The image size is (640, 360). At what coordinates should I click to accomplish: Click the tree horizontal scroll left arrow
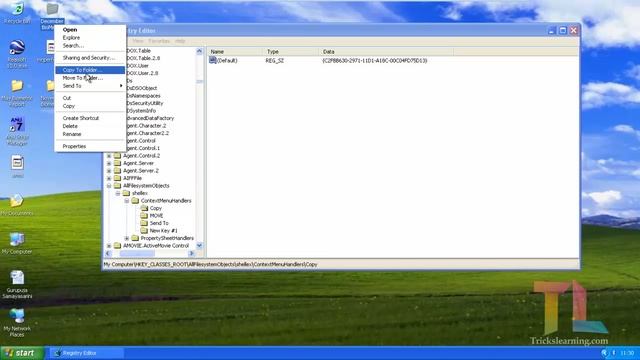pos(108,253)
